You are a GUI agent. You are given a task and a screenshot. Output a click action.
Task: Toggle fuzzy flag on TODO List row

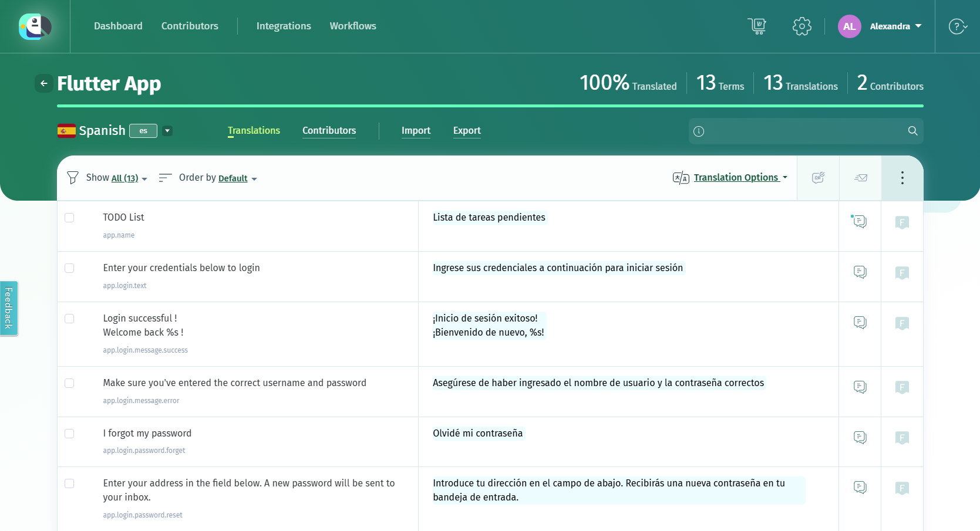902,222
